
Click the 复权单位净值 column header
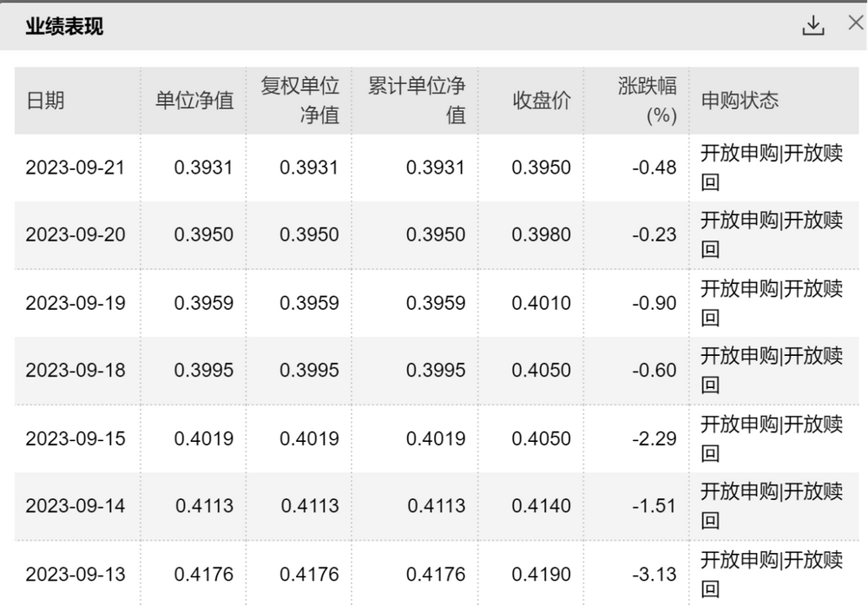(299, 100)
